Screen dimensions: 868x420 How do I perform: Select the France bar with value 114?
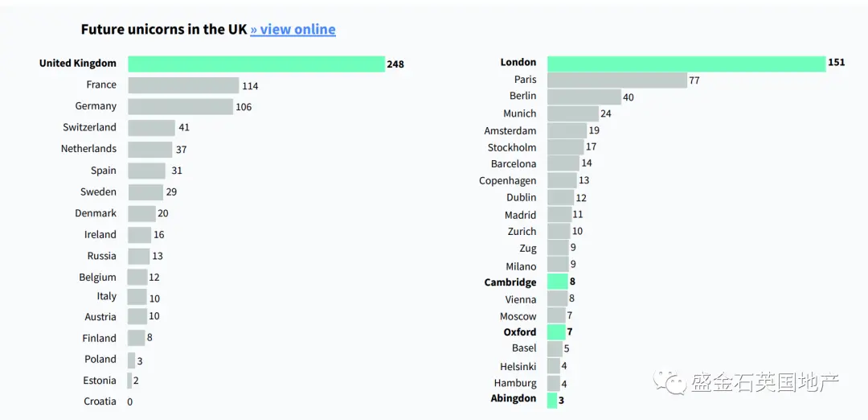click(x=183, y=85)
